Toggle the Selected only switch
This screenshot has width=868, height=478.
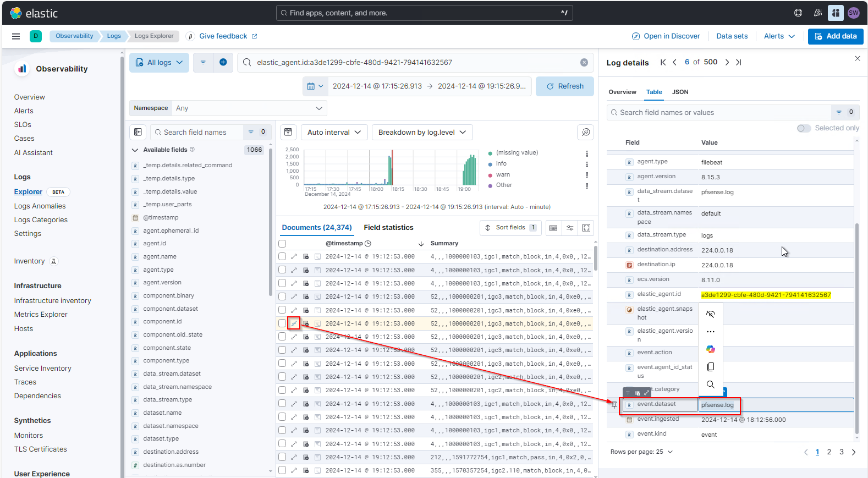tap(804, 128)
